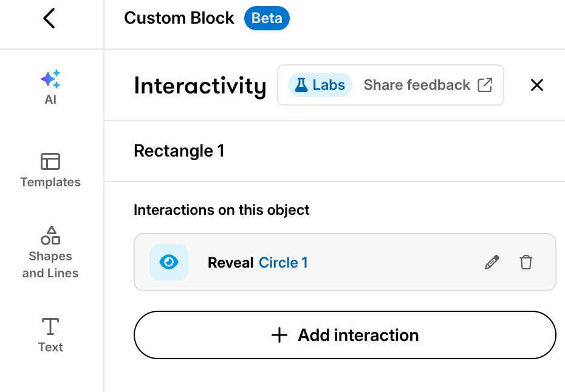Click the Beta badge next to Custom Block

tap(267, 18)
